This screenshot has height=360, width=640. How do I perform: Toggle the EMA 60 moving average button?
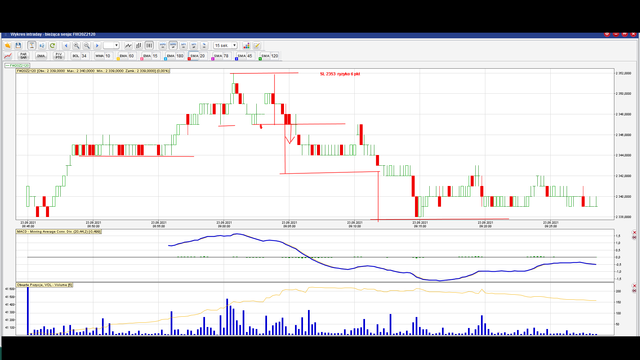pyautogui.click(x=123, y=56)
